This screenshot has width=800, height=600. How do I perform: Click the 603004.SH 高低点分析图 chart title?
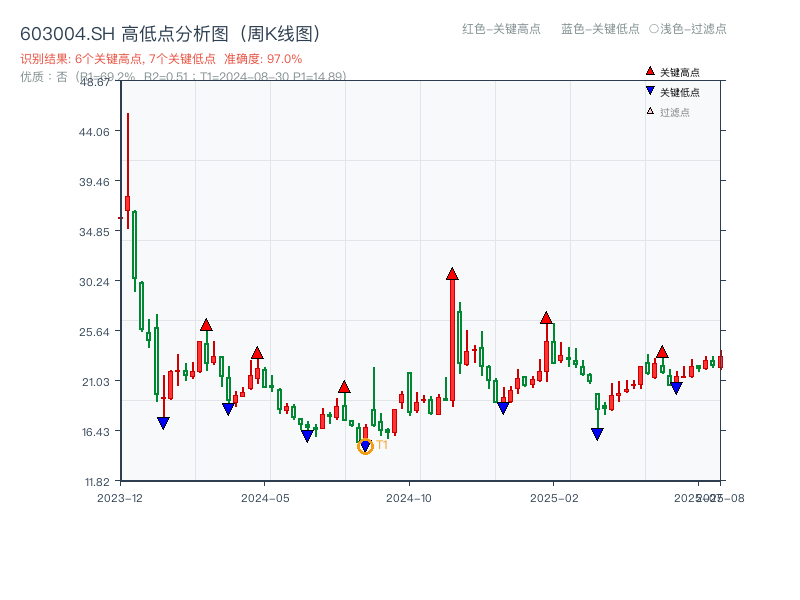(170, 34)
